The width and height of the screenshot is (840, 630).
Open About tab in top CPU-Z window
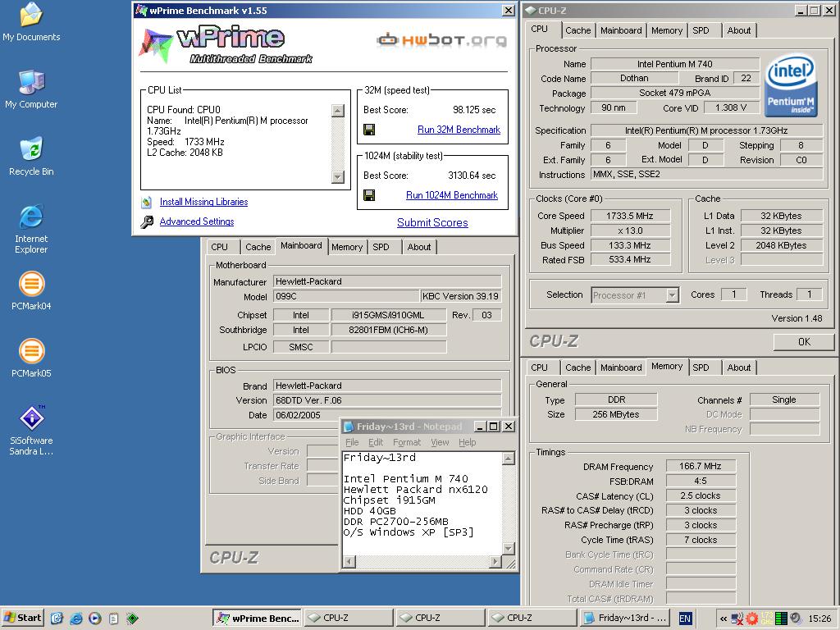[x=739, y=30]
